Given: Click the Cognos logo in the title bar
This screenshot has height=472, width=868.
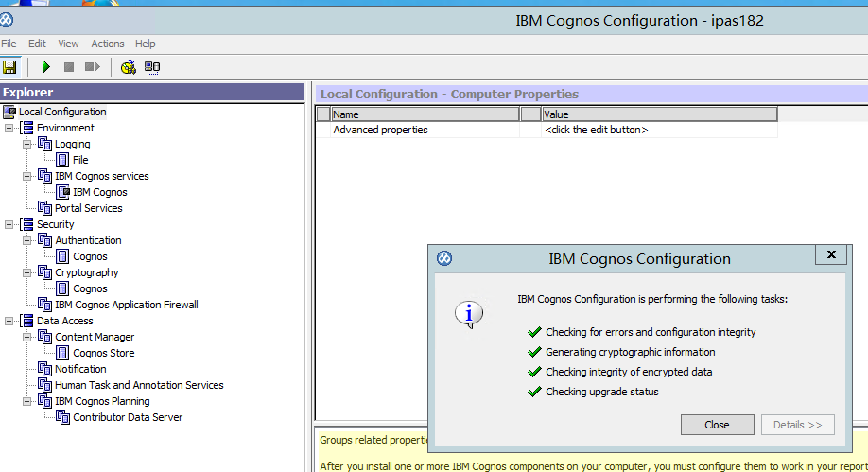Looking at the screenshot, I should coord(7,20).
